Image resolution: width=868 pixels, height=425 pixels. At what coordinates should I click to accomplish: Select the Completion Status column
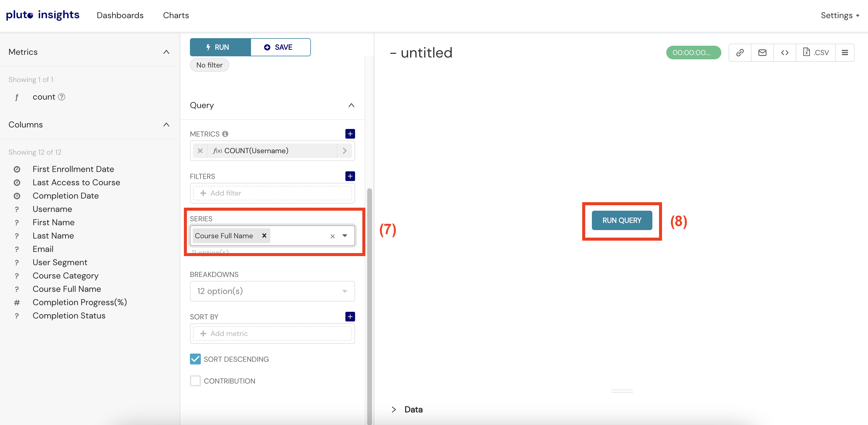(69, 316)
